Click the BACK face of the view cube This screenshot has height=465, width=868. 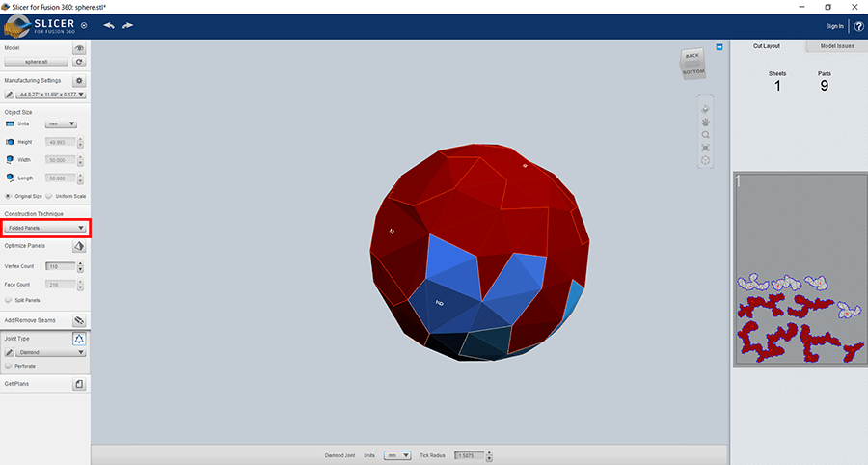tap(692, 55)
